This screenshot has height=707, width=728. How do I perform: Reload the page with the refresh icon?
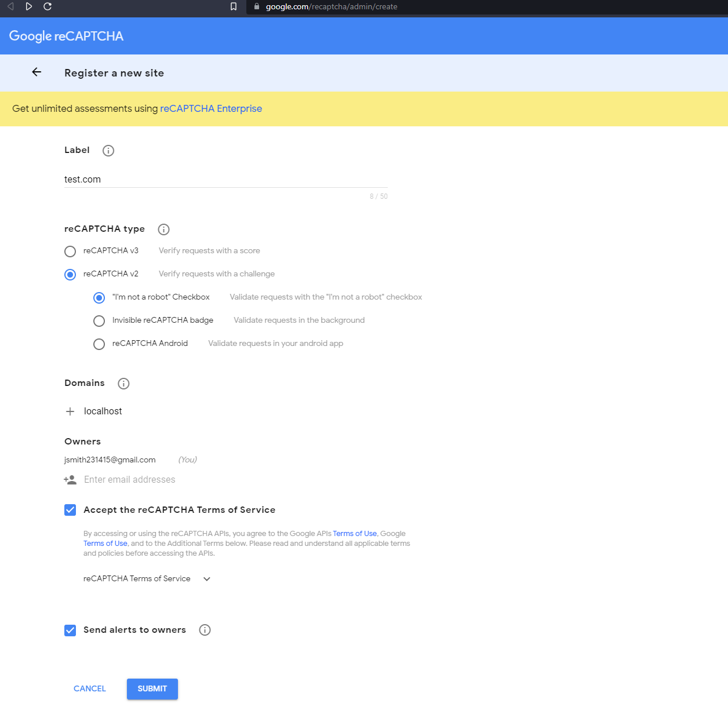pos(48,6)
